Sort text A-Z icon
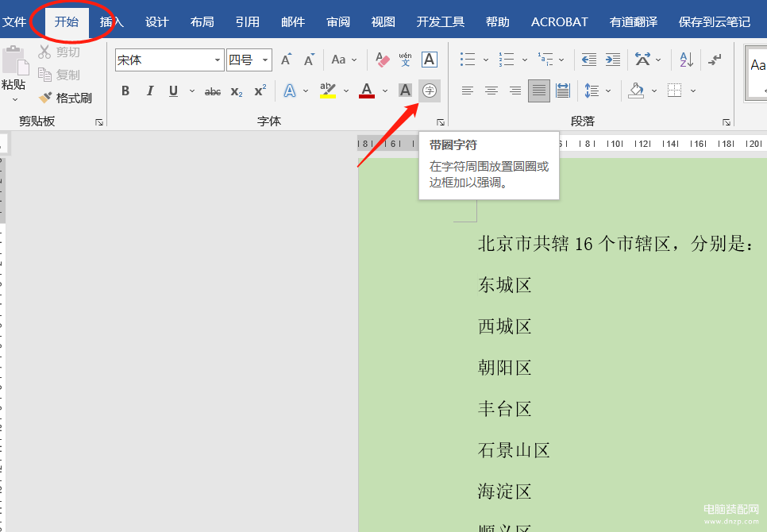Screen dimensions: 767x532 point(686,60)
